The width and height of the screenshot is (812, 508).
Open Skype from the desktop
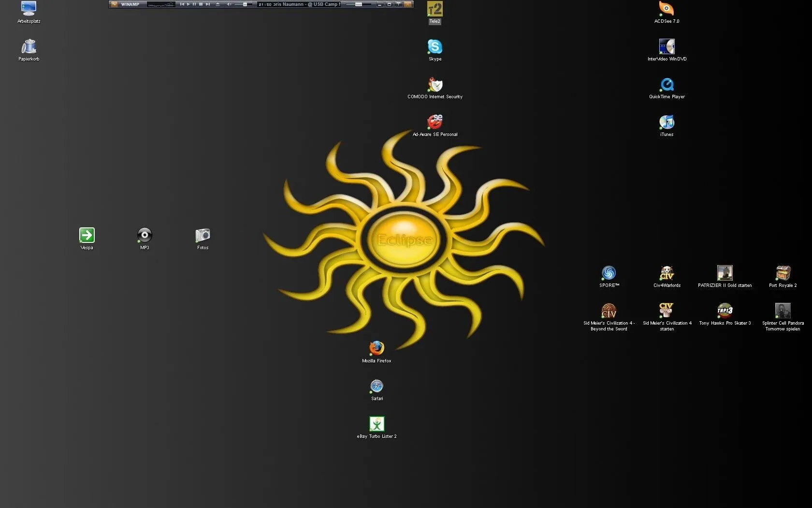pyautogui.click(x=435, y=47)
